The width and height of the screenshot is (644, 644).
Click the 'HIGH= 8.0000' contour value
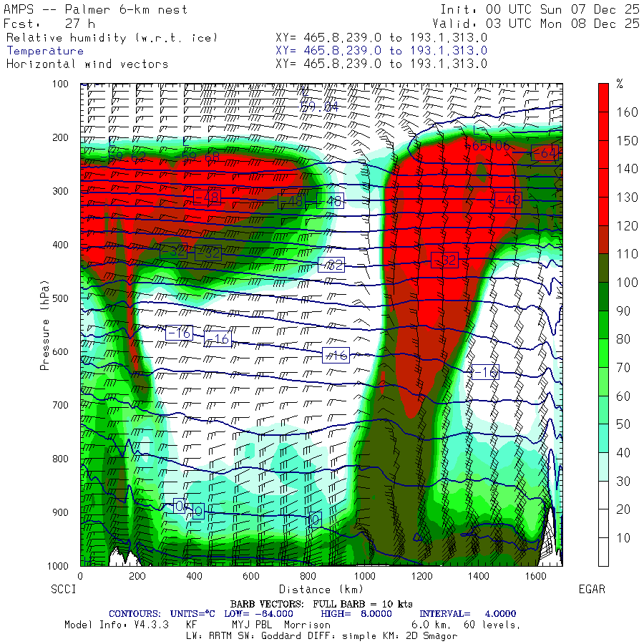coord(356,614)
